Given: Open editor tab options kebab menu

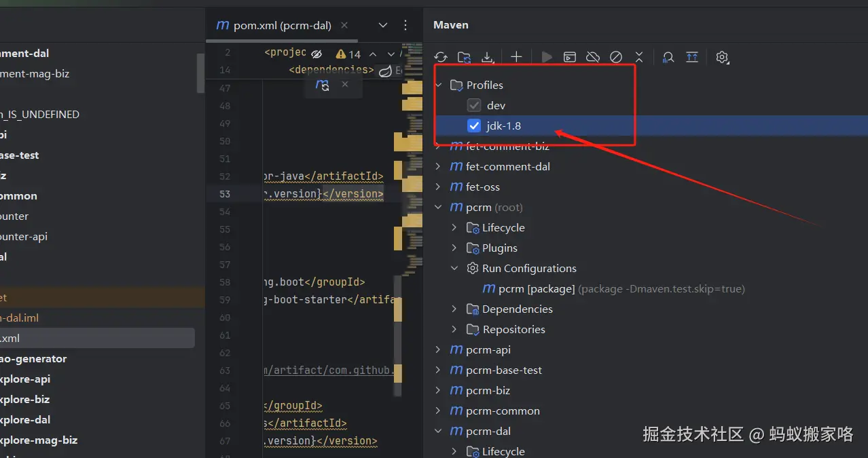Looking at the screenshot, I should (x=405, y=25).
